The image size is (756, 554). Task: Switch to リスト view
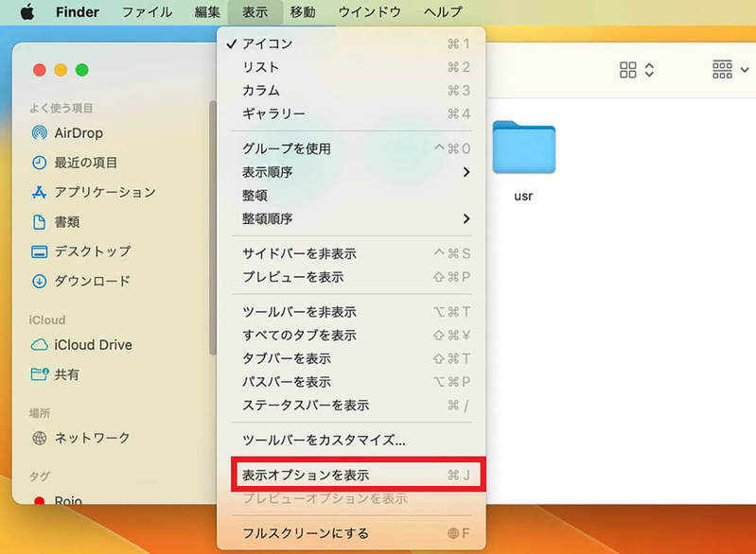tap(351, 67)
